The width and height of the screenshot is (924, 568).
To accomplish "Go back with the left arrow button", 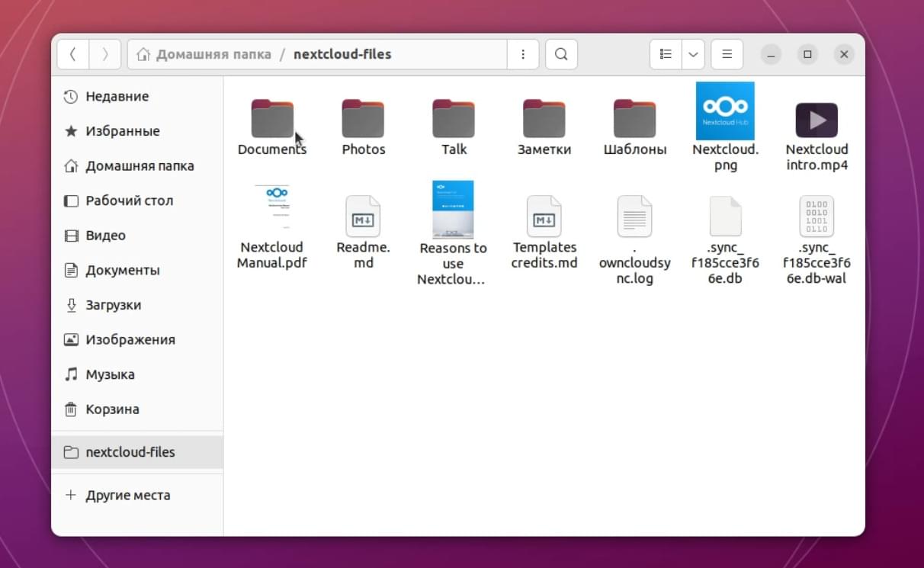I will coord(73,54).
